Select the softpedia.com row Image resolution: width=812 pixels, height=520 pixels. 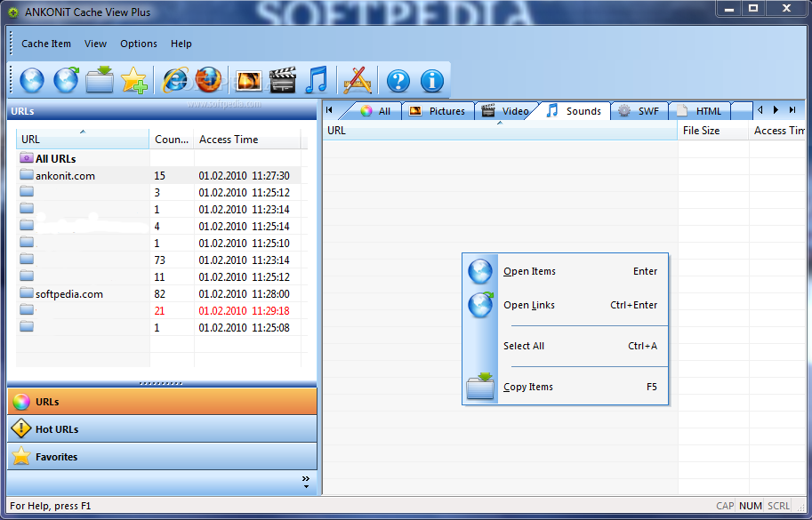coord(158,294)
